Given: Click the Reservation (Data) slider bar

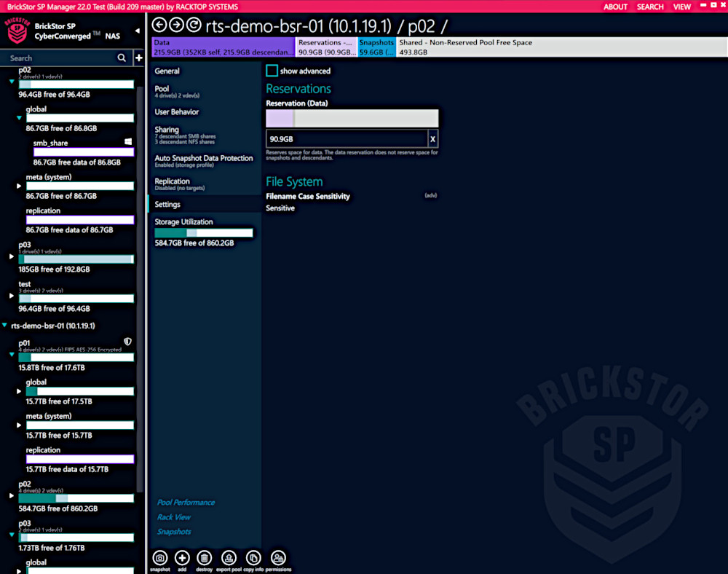Looking at the screenshot, I should 352,117.
